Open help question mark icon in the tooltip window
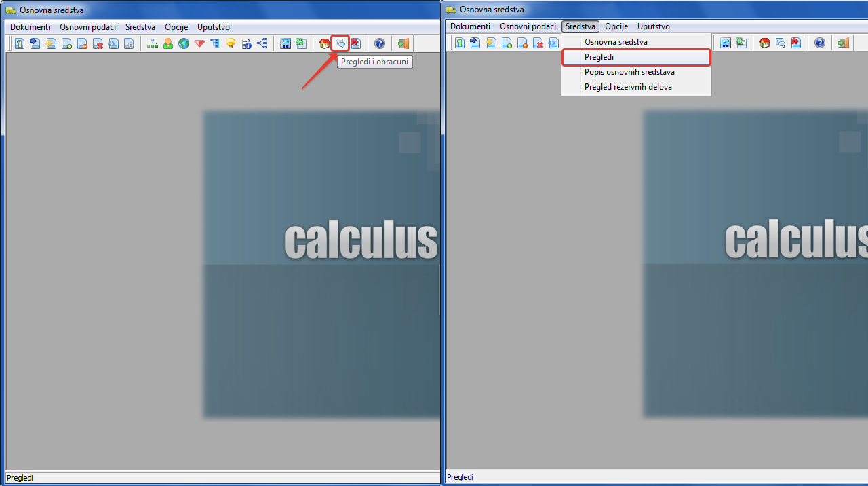Image resolution: width=868 pixels, height=486 pixels. click(380, 43)
